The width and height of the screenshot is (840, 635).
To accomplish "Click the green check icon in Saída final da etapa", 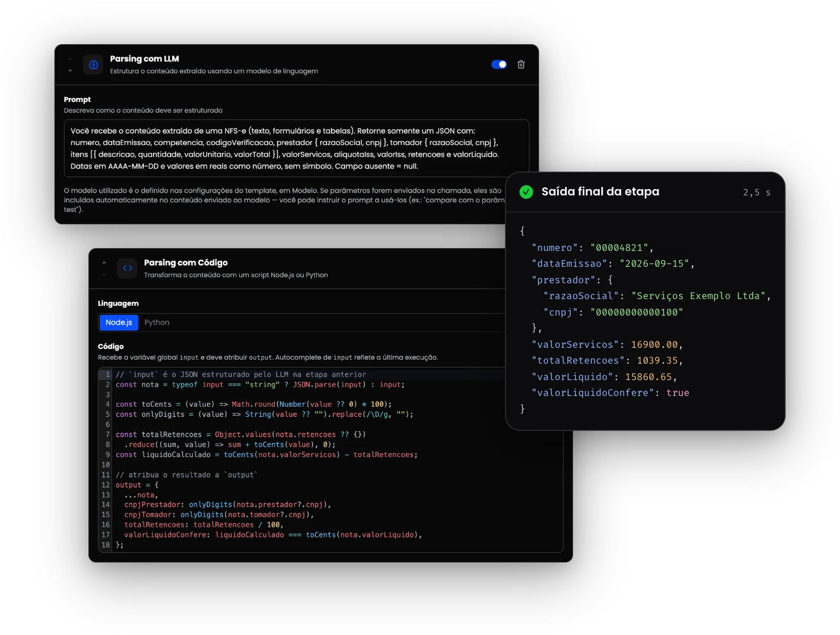I will (526, 192).
